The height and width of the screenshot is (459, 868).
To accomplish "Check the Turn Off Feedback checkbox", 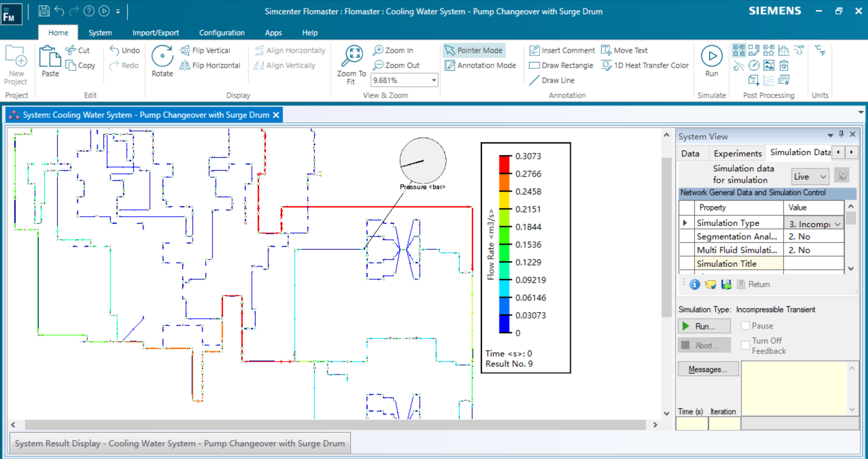I will 745,345.
